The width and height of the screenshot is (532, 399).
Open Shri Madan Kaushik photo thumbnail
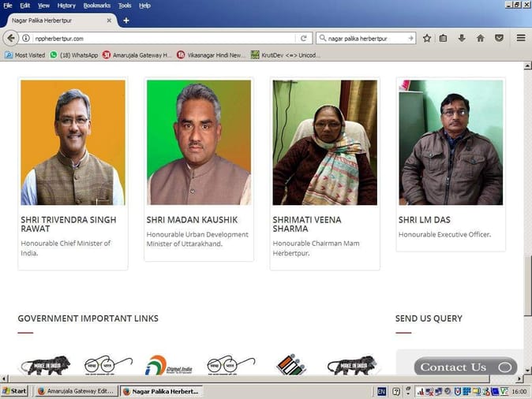click(199, 143)
